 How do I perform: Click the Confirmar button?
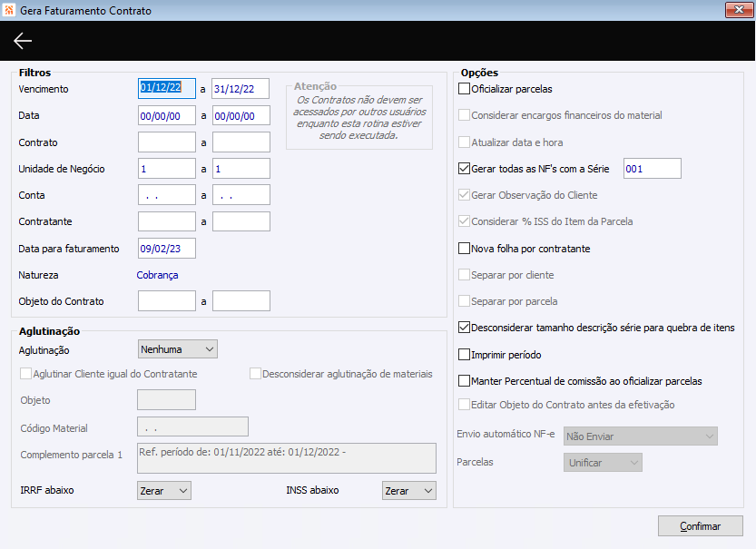tap(700, 526)
